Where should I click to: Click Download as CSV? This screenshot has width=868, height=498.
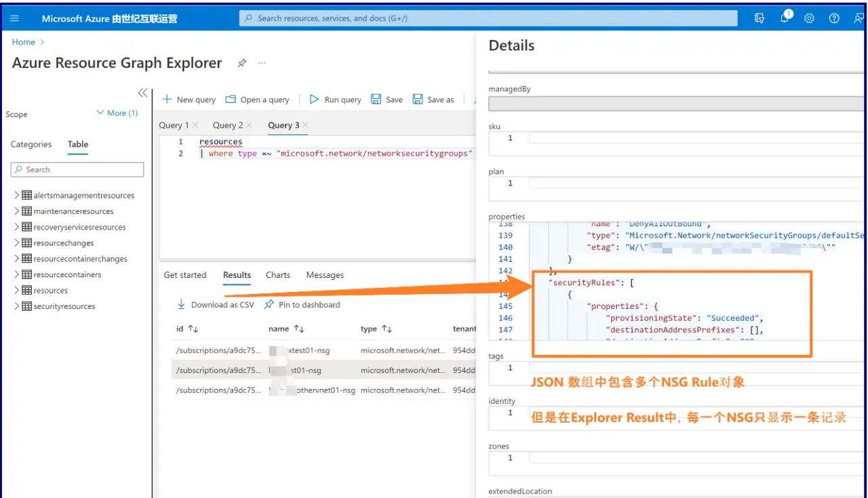click(x=216, y=305)
